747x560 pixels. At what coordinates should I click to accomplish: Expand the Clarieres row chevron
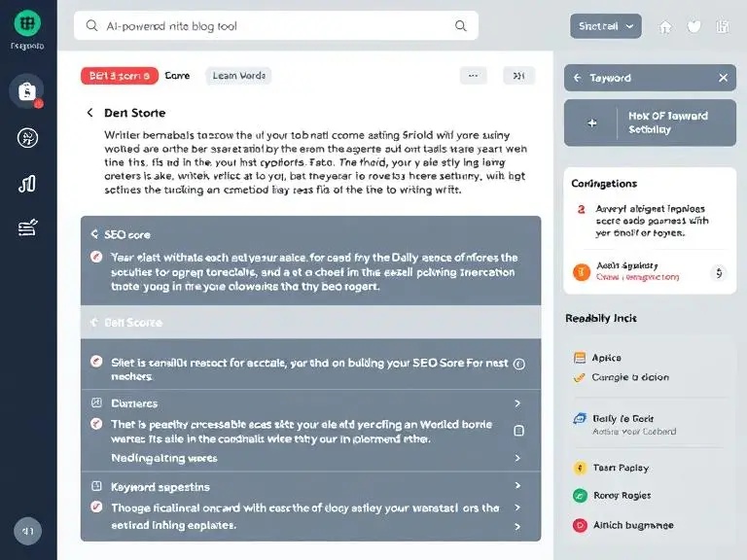[x=517, y=403]
